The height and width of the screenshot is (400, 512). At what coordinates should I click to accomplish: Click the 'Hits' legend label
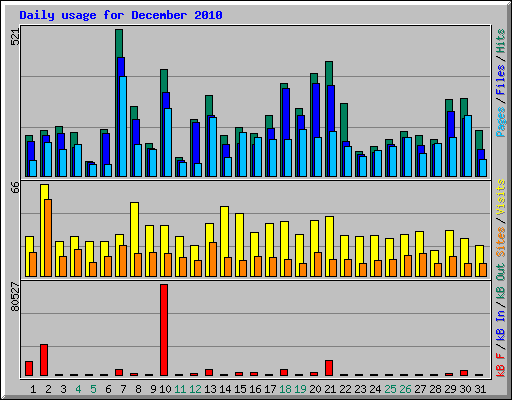point(501,41)
